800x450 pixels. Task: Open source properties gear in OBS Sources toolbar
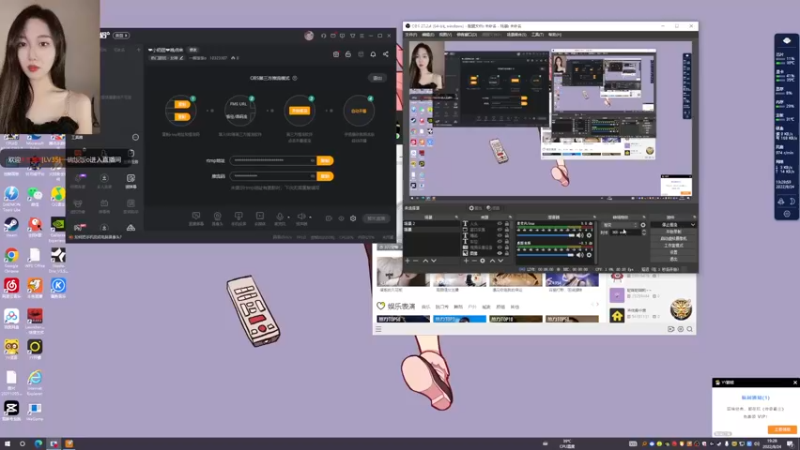click(483, 261)
